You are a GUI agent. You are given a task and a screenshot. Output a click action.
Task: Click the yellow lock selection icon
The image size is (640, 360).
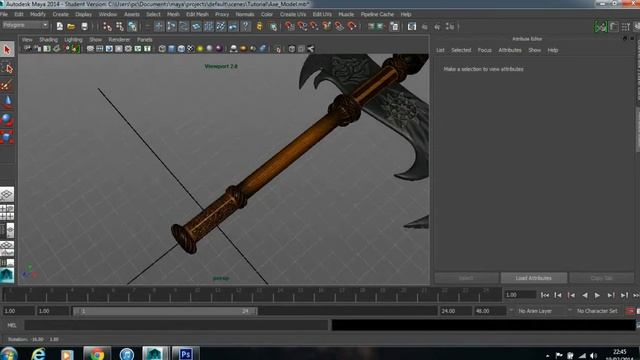[260, 27]
